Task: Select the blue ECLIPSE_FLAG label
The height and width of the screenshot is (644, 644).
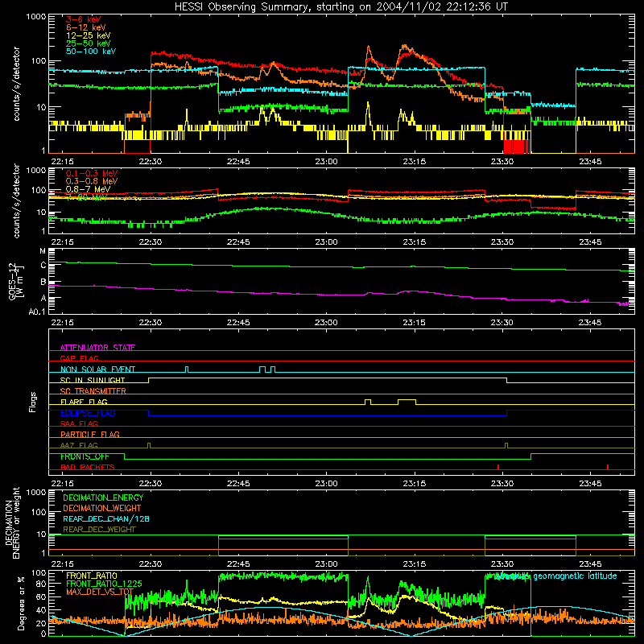Action: pos(88,413)
